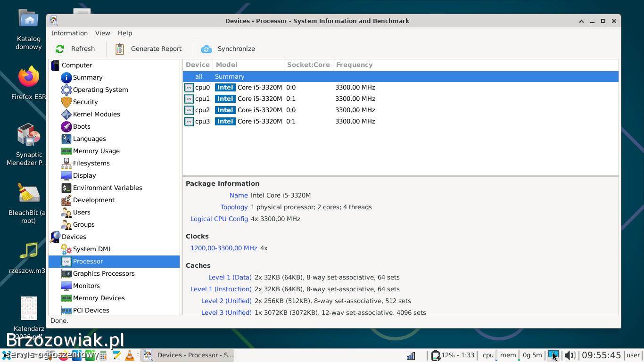Click the Generate Report clipboard icon
Screen dimensions: 644x362
pos(120,49)
